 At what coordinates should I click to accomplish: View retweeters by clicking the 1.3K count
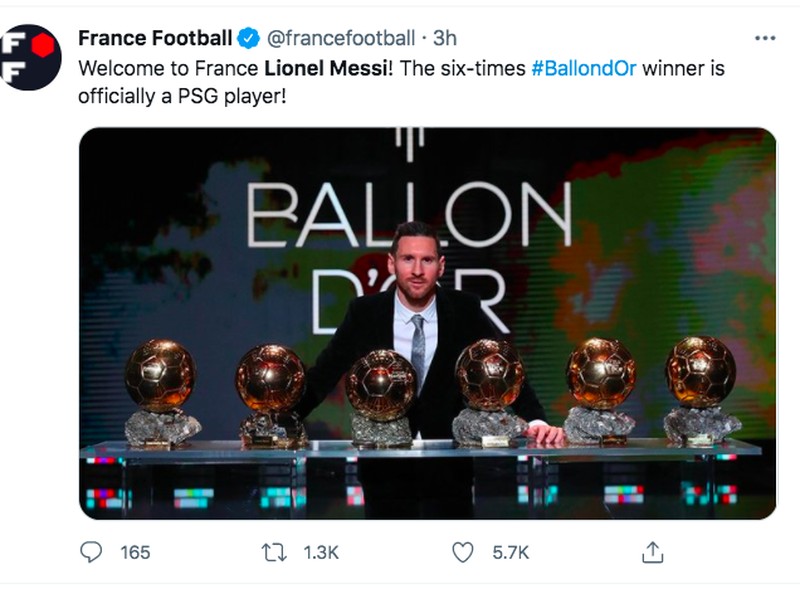[x=320, y=549]
